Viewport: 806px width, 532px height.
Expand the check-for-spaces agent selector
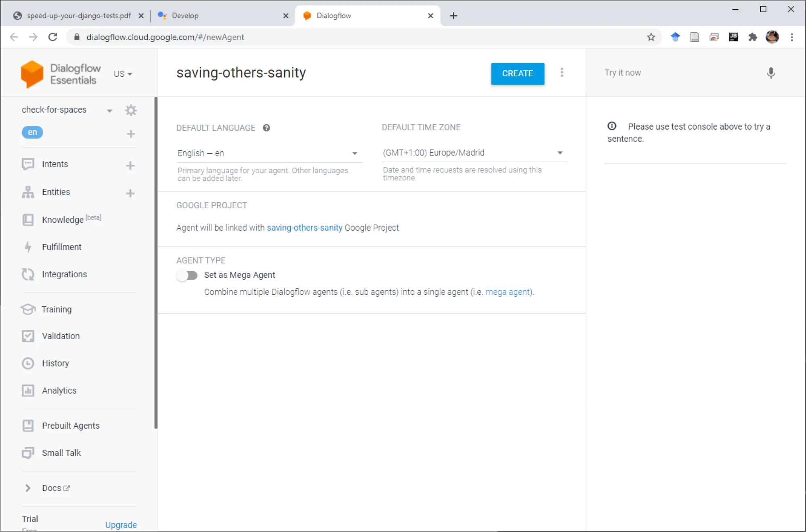point(67,110)
